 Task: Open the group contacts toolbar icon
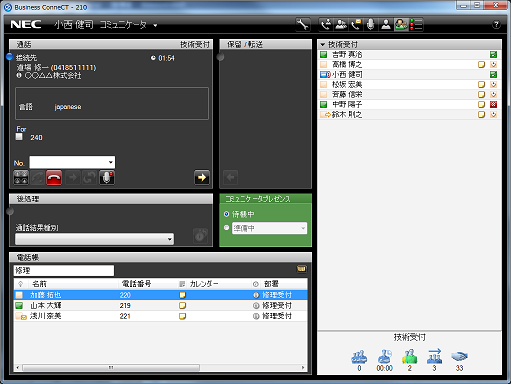(x=341, y=25)
